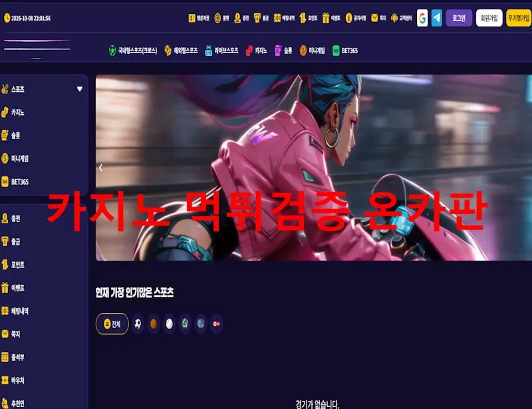
Task: Filter popular sports by baseball icon
Action: point(170,324)
